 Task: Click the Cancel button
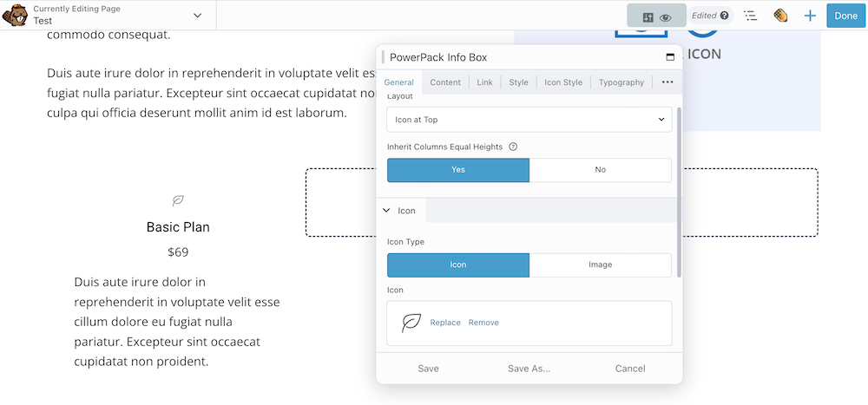click(x=630, y=369)
